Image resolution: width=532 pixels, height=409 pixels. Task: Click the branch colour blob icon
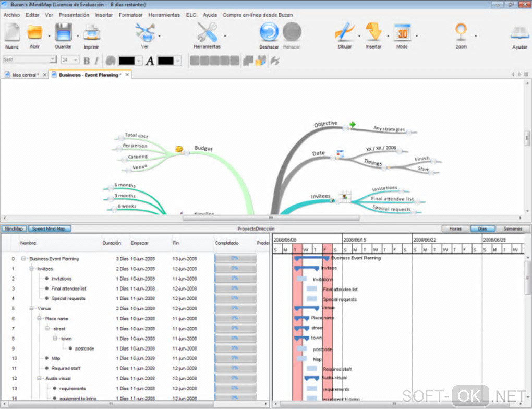click(110, 61)
